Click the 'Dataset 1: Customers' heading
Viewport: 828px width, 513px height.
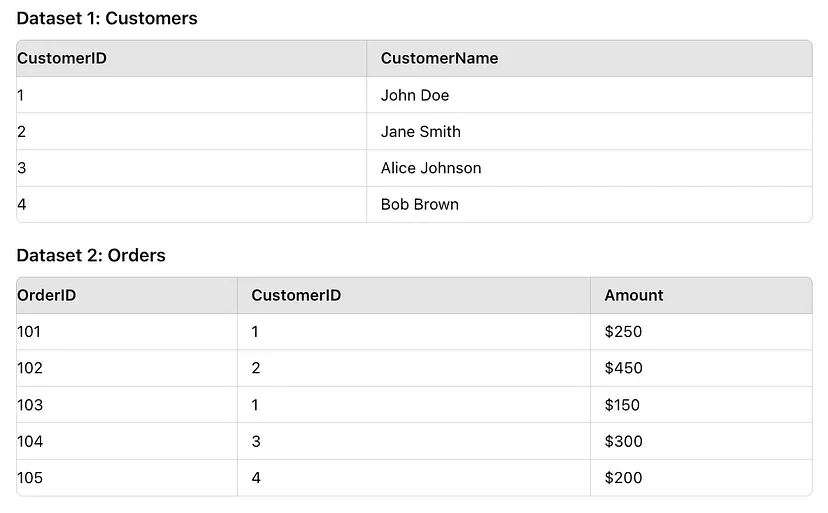pyautogui.click(x=107, y=18)
